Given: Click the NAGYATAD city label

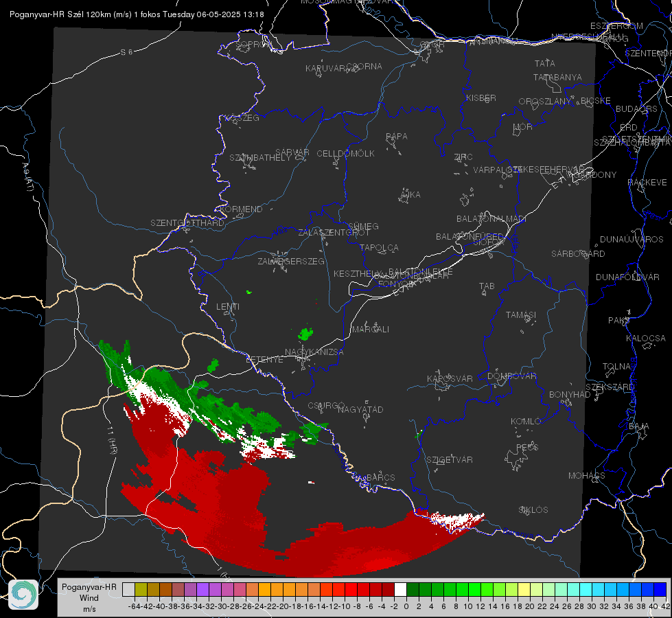Looking at the screenshot, I should [x=360, y=409].
